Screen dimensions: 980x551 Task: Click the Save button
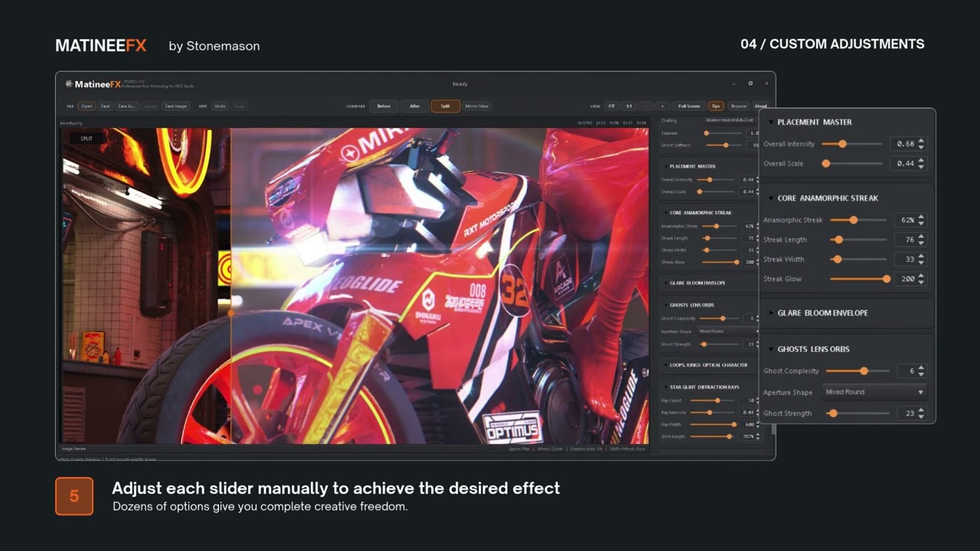pos(106,106)
